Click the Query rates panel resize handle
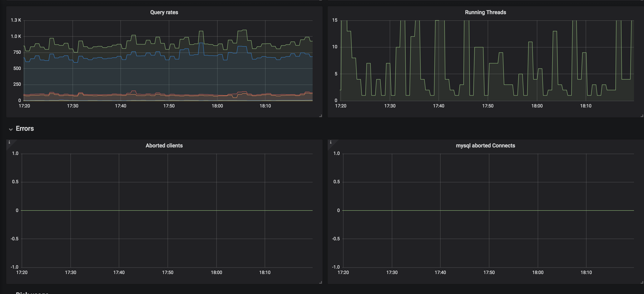 click(321, 116)
